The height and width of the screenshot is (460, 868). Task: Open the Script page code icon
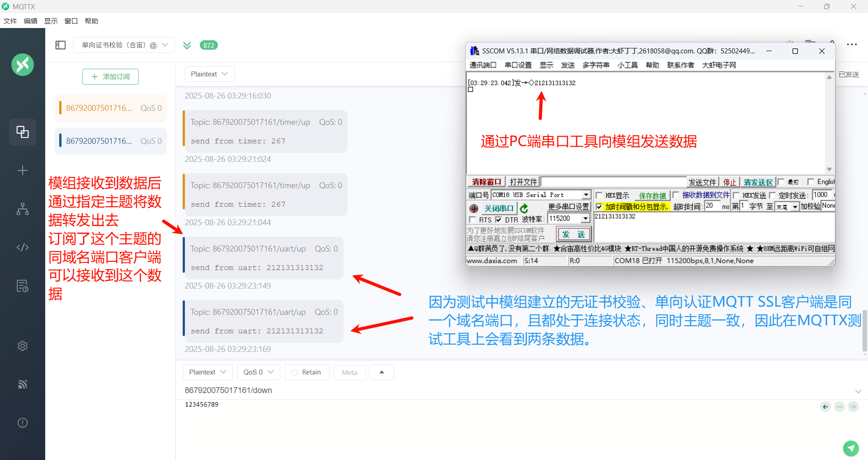pos(23,247)
